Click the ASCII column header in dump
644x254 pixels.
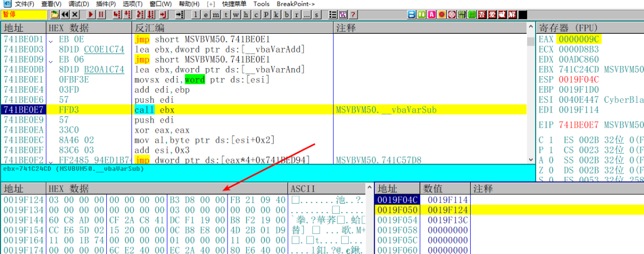point(327,189)
